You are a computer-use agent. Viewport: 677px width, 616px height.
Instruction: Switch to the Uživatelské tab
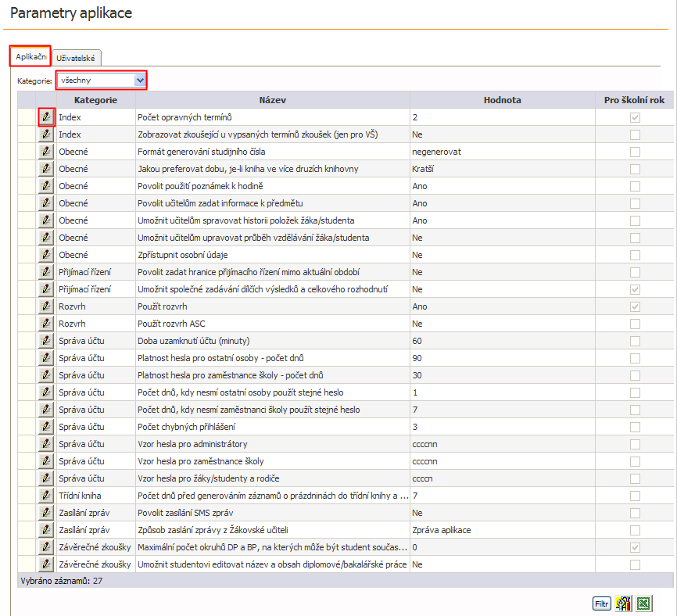pos(76,58)
